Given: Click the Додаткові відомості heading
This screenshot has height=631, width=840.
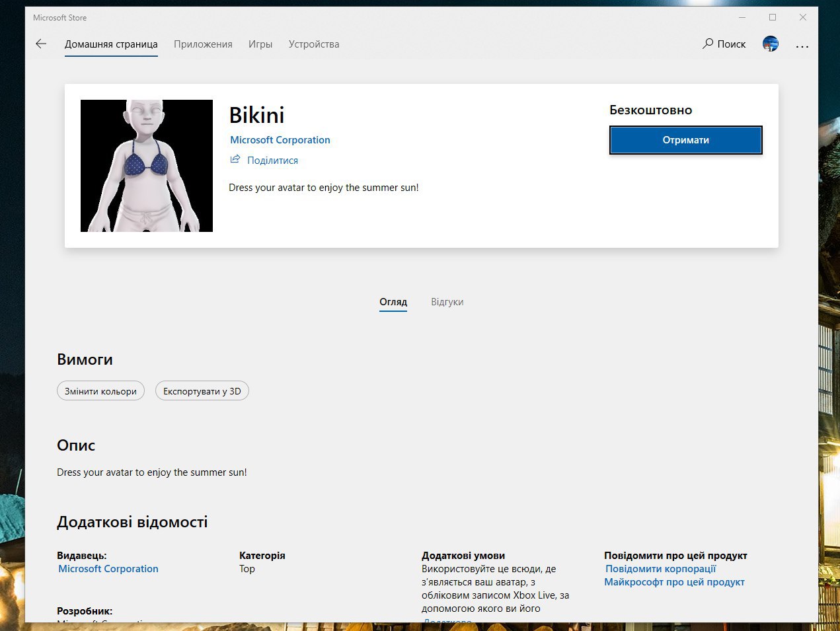Looking at the screenshot, I should [132, 522].
